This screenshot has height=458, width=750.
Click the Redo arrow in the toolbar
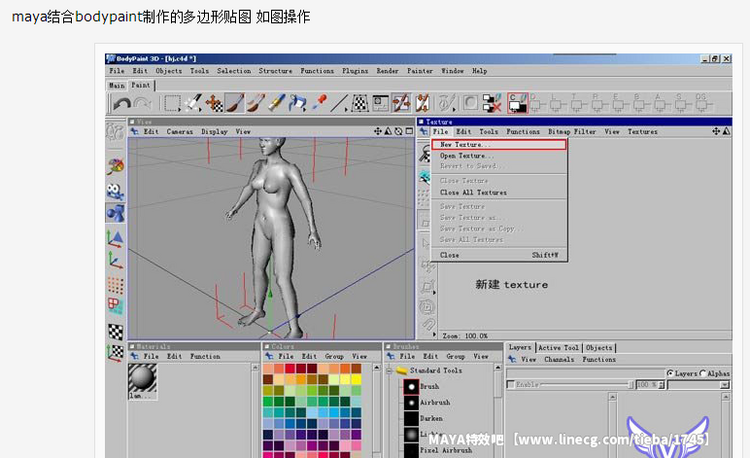143,103
